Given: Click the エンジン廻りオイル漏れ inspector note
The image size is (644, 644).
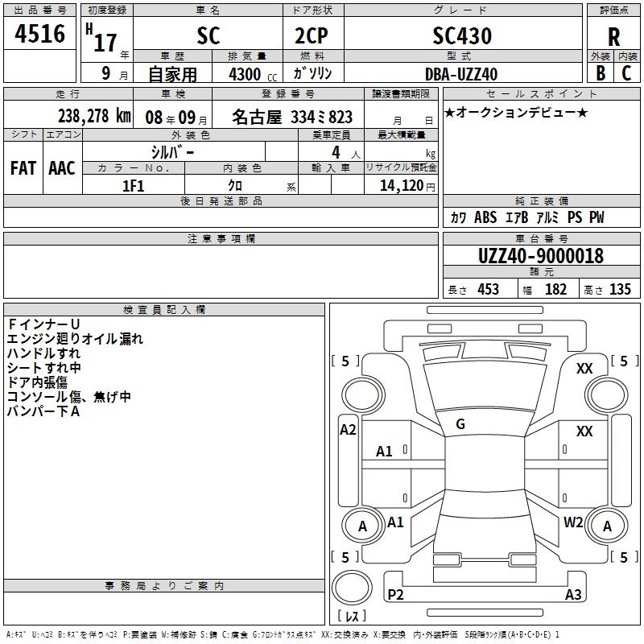Looking at the screenshot, I should coord(75,339).
